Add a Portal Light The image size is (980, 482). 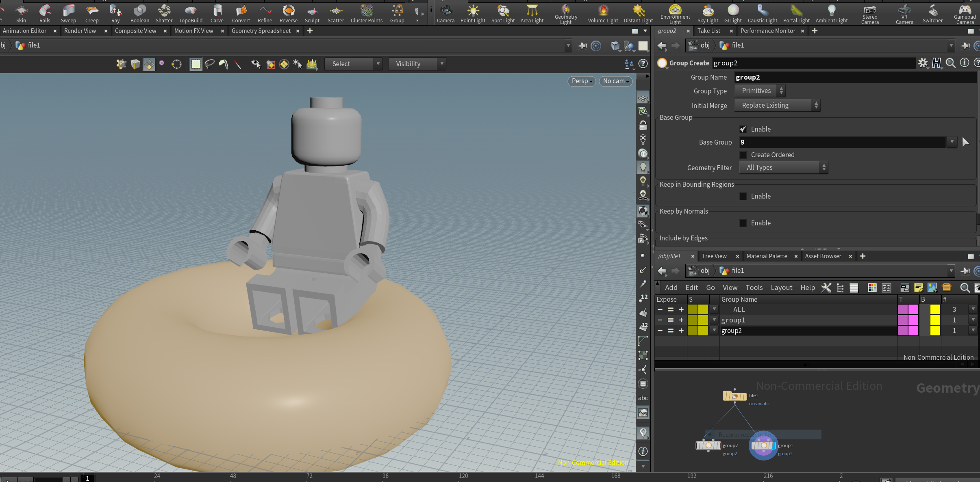click(x=796, y=13)
